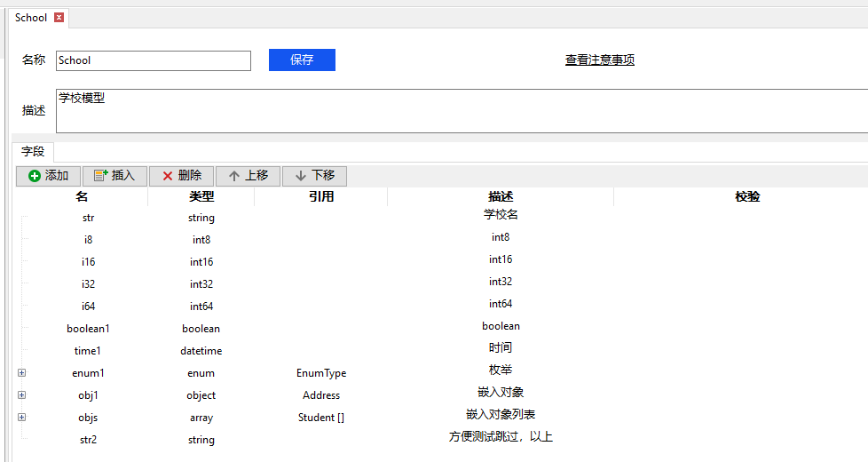
Task: Click the 添加 add field button
Action: click(x=48, y=176)
